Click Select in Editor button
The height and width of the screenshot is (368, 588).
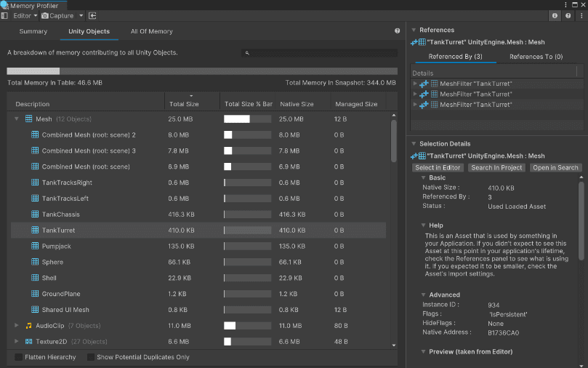click(x=438, y=168)
